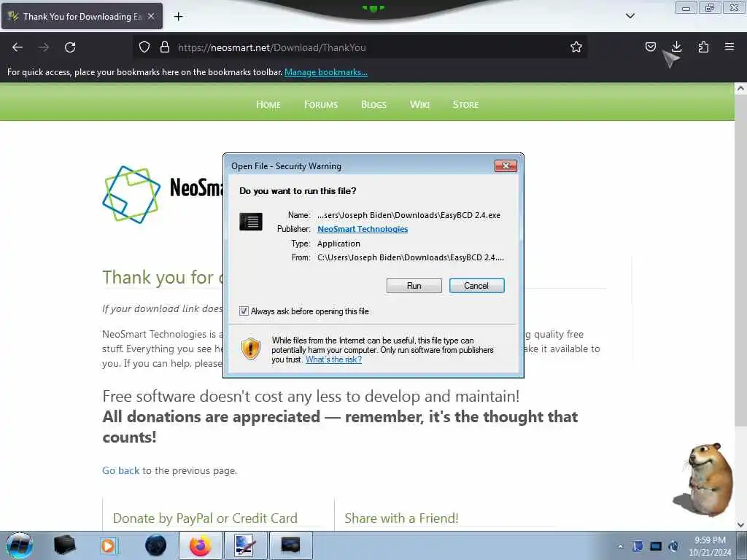The height and width of the screenshot is (560, 747).
Task: Open the tracking protection shield icon
Action: coord(144,47)
